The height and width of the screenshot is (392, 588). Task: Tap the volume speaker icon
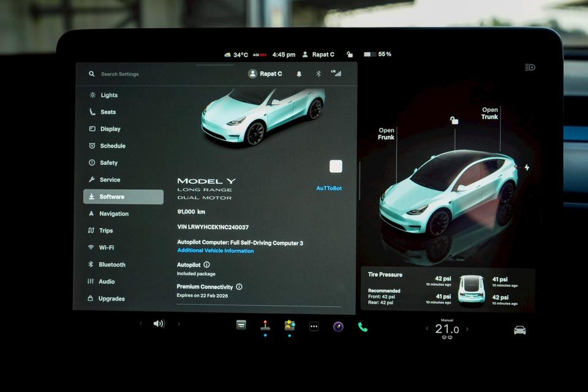click(159, 324)
